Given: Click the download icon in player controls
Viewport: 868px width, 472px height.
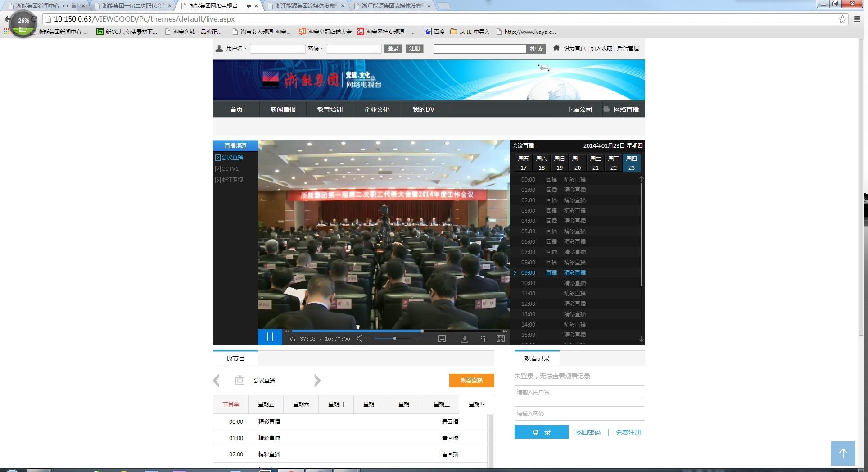Looking at the screenshot, I should point(464,338).
